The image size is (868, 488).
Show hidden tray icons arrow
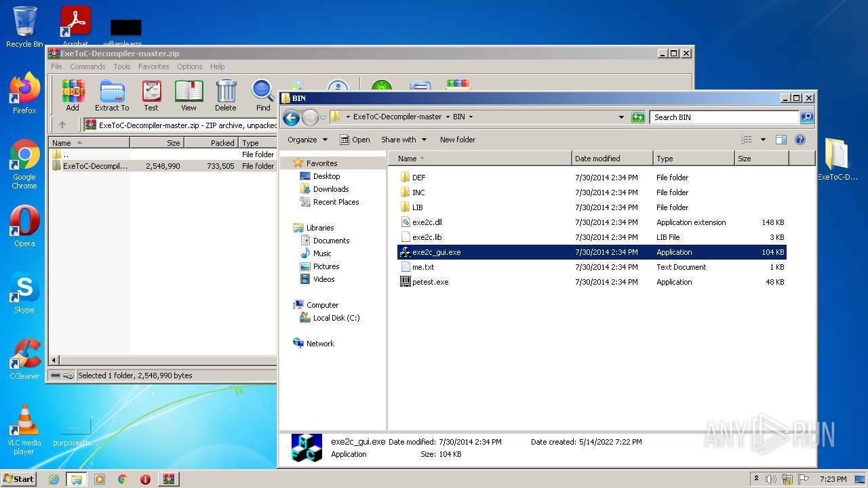tap(756, 479)
